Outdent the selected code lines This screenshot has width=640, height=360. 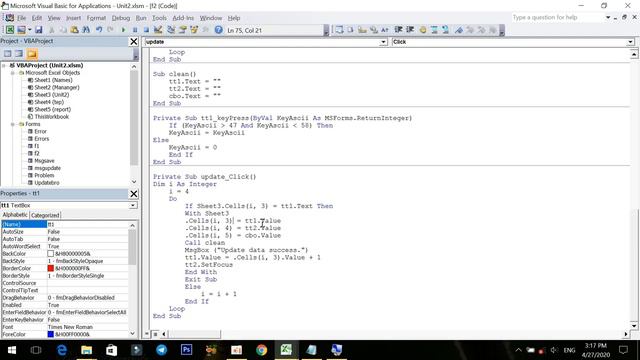[x=410, y=30]
